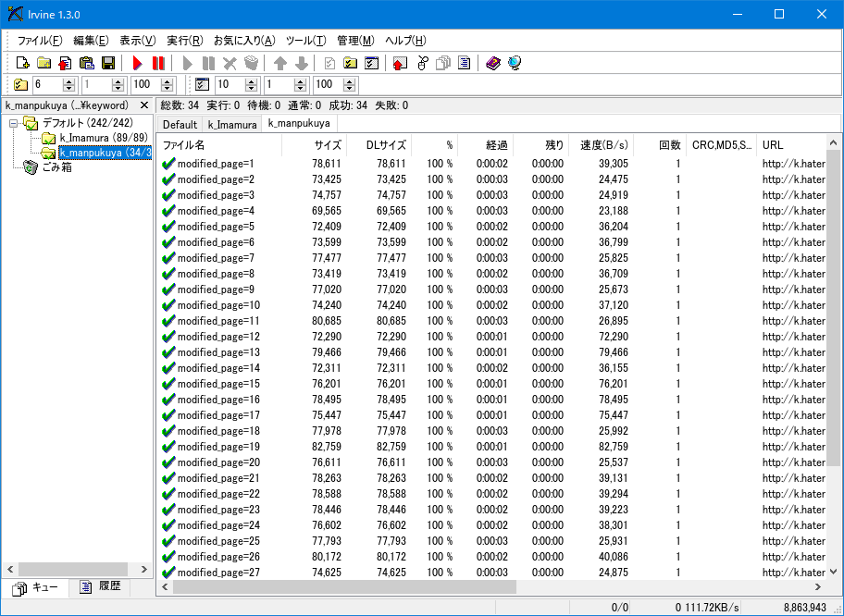Select the modified_page=1 file row

pos(491,164)
